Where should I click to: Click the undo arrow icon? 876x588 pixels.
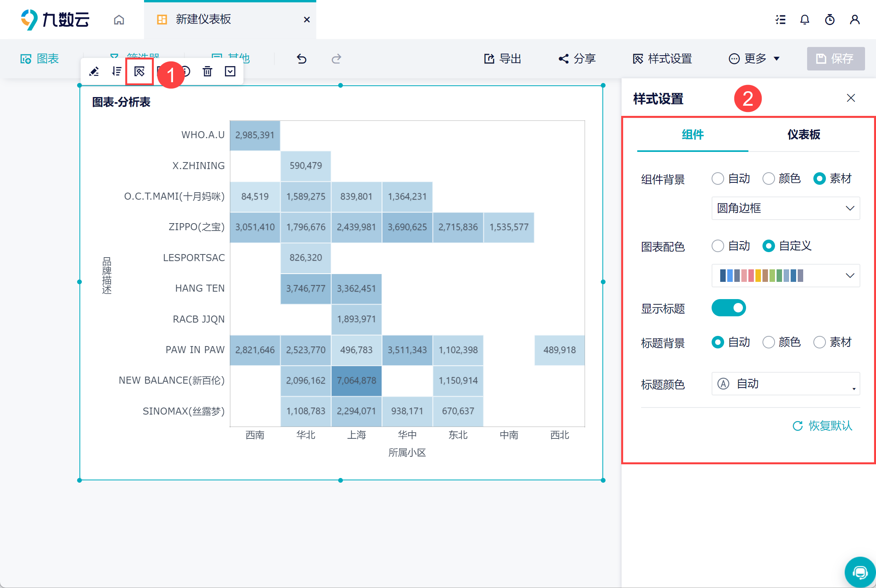click(x=301, y=59)
